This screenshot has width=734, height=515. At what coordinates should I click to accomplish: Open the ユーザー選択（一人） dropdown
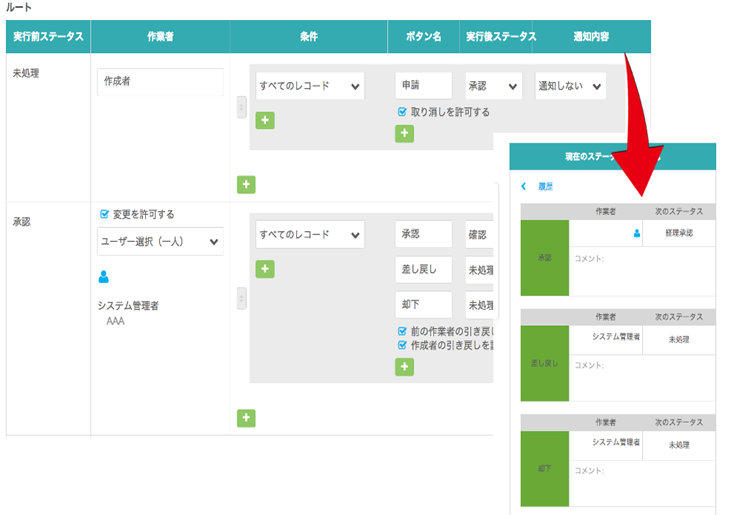[160, 241]
